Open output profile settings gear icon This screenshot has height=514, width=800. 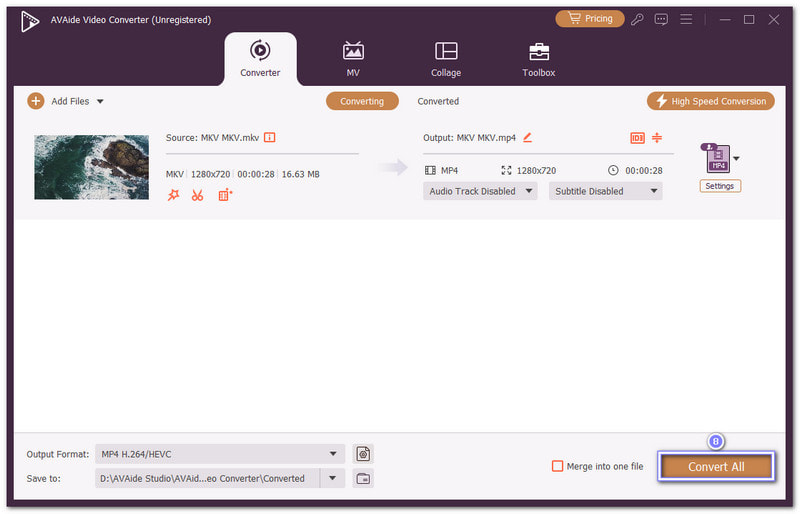coord(363,454)
